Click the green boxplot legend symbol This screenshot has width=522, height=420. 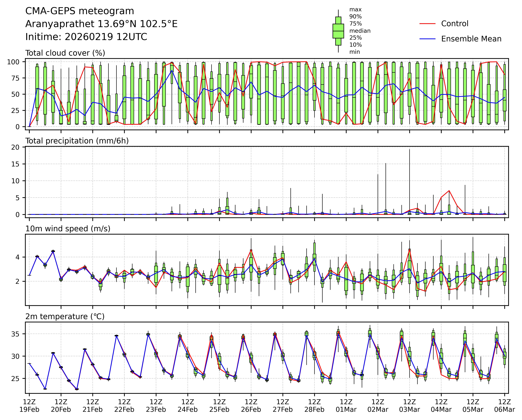338,31
